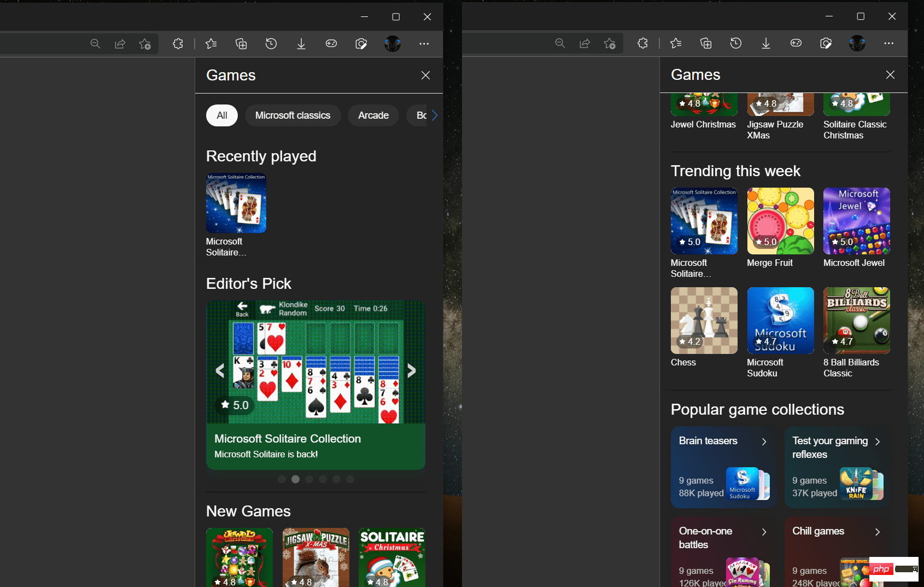Open Favorites star-list icon in left window
The image size is (924, 587).
[x=211, y=44]
